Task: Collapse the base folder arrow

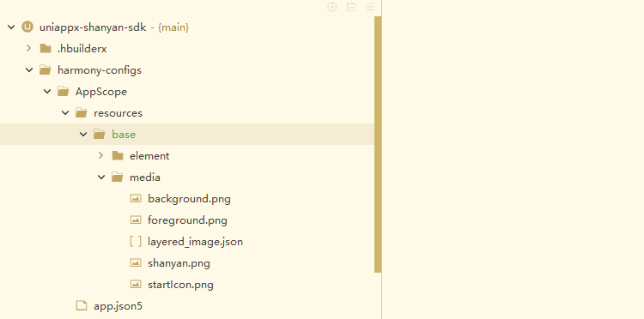Action: click(83, 134)
